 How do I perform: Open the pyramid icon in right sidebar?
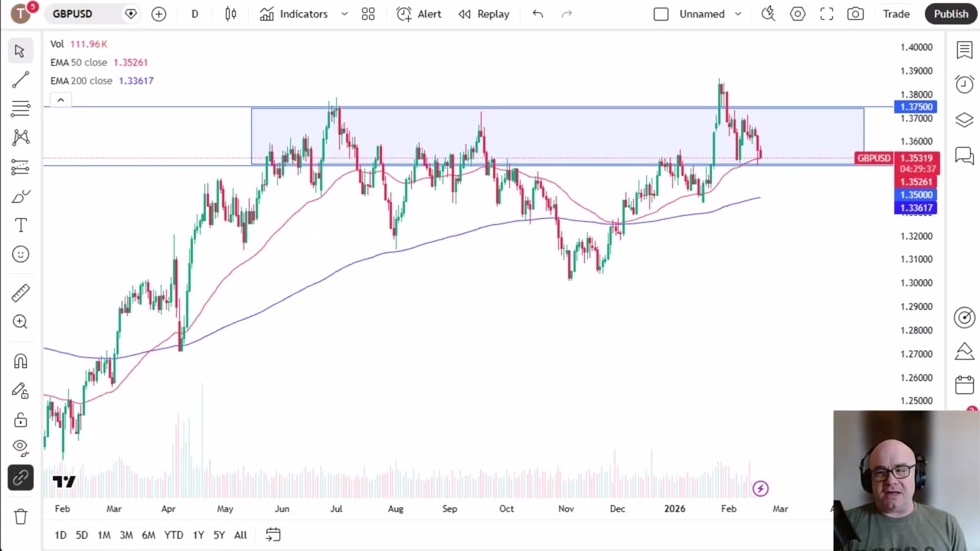coord(964,351)
